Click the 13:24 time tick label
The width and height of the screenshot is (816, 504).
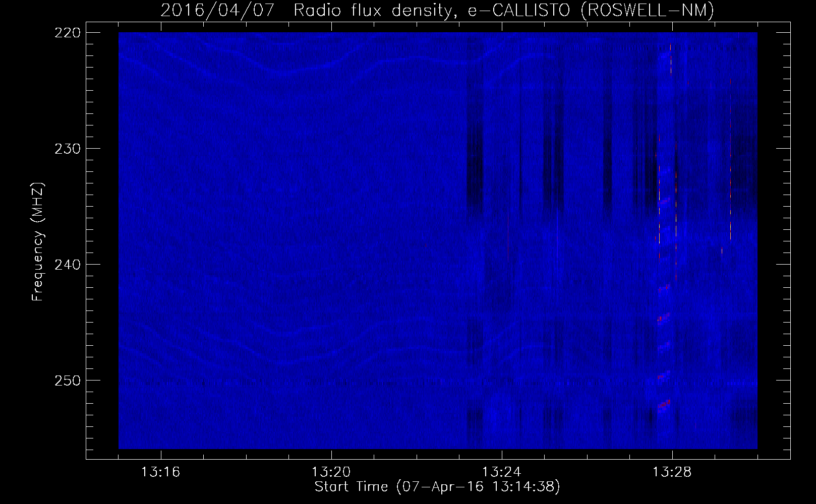(x=501, y=472)
